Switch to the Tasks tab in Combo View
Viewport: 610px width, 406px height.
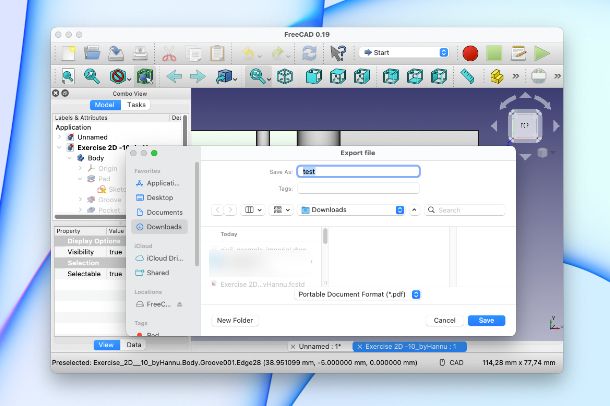point(136,105)
